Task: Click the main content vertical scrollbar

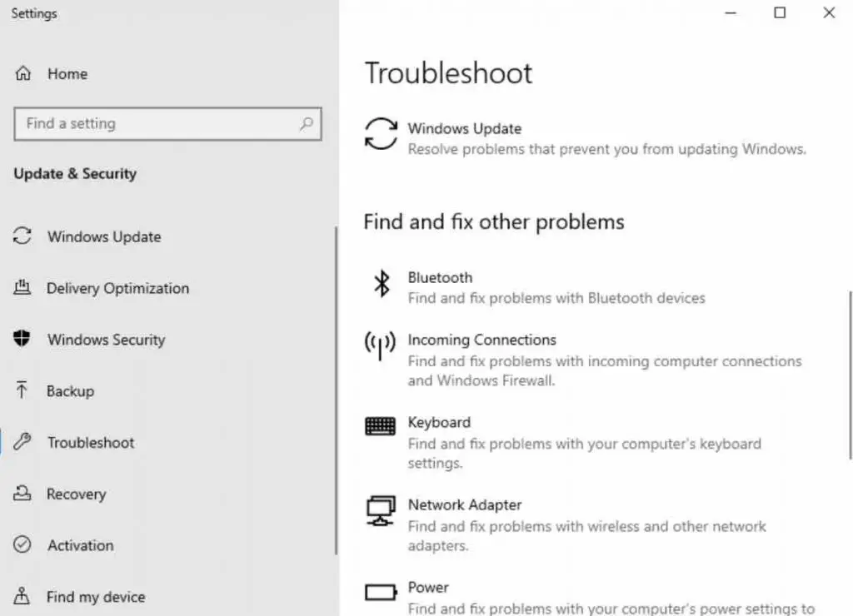Action: (850, 375)
